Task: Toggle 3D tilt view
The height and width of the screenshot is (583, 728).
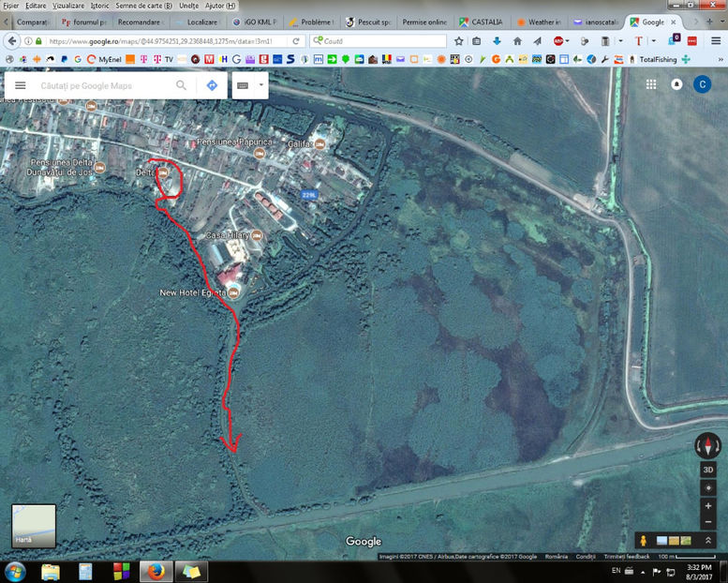Action: click(708, 469)
